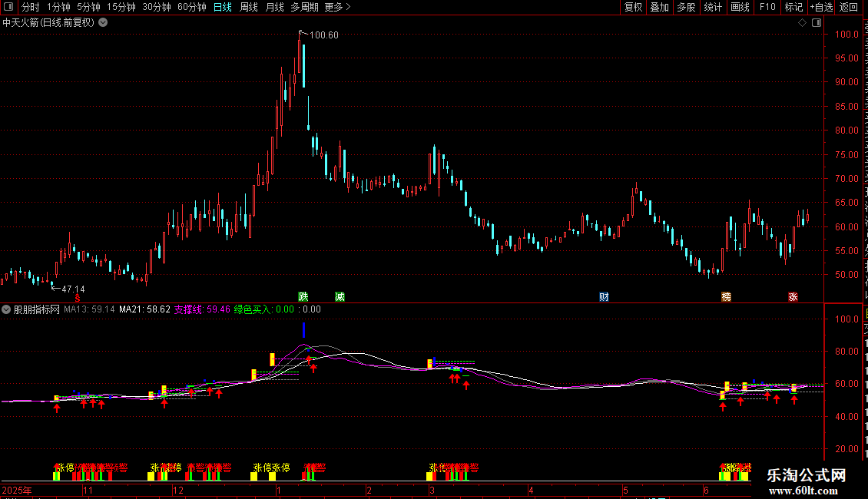Image resolution: width=868 pixels, height=499 pixels.
Task: Click the 标记 mark button
Action: point(793,7)
